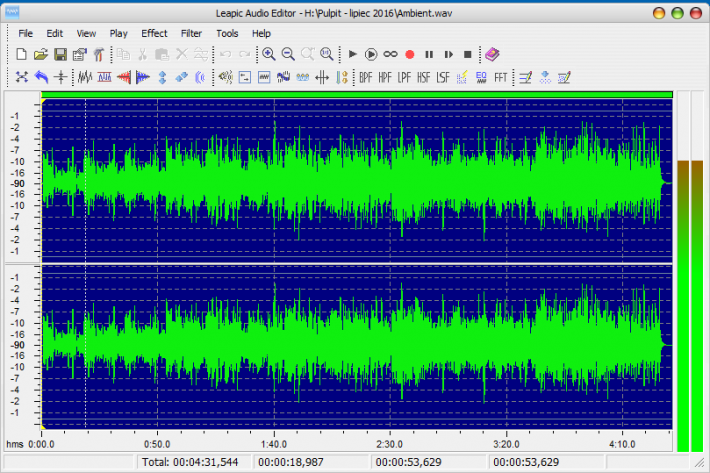Apply the HSF high-shelf filter
The width and height of the screenshot is (710, 473).
coord(423,78)
